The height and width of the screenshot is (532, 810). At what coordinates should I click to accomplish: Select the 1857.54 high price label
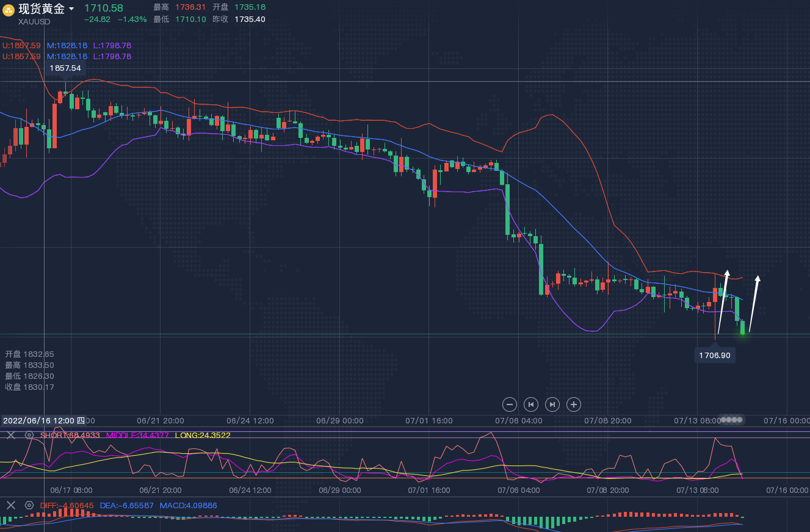(x=65, y=68)
